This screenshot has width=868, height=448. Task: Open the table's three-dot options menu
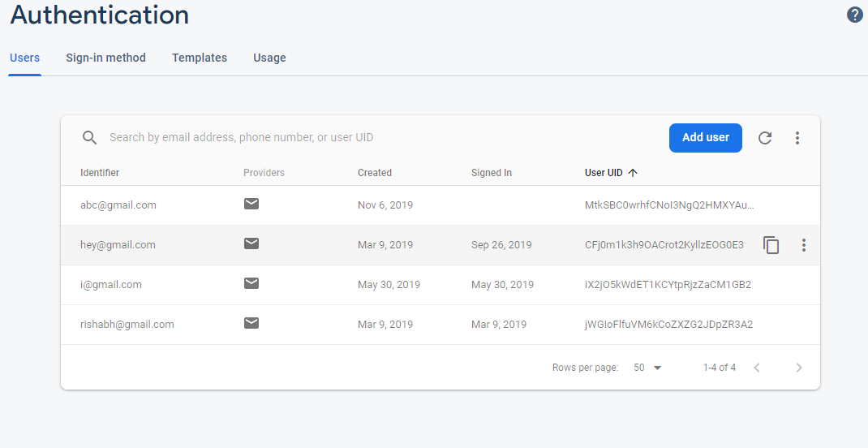[x=797, y=138]
